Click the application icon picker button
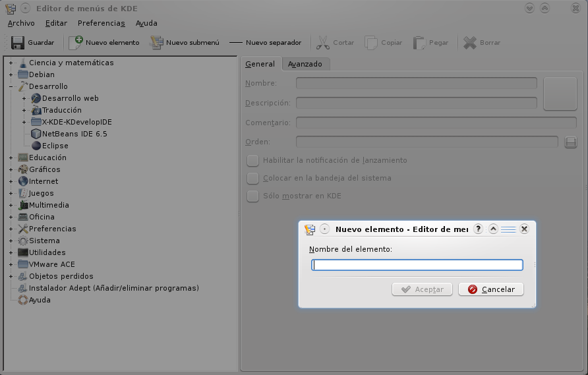 560,94
